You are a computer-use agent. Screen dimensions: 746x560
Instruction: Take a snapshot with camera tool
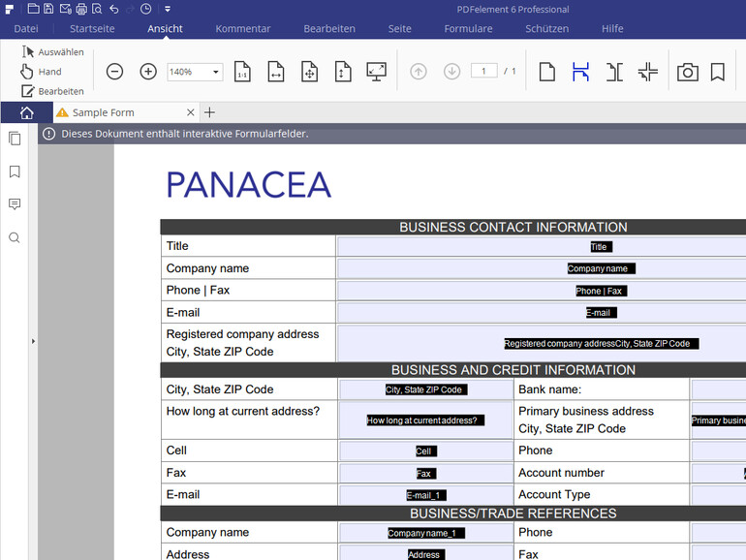point(688,72)
